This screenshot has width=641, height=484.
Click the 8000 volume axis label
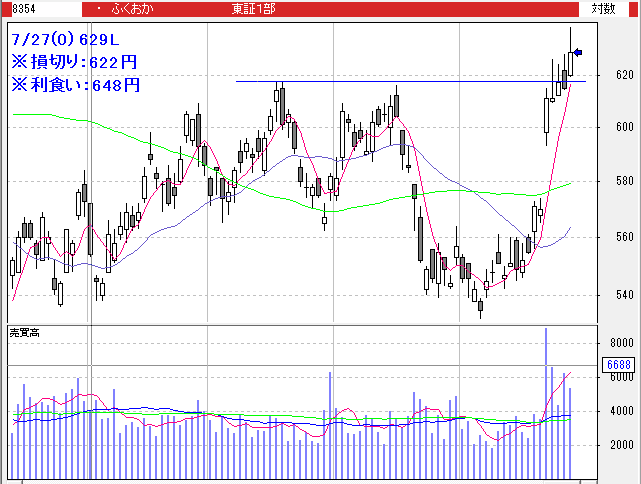[620, 343]
